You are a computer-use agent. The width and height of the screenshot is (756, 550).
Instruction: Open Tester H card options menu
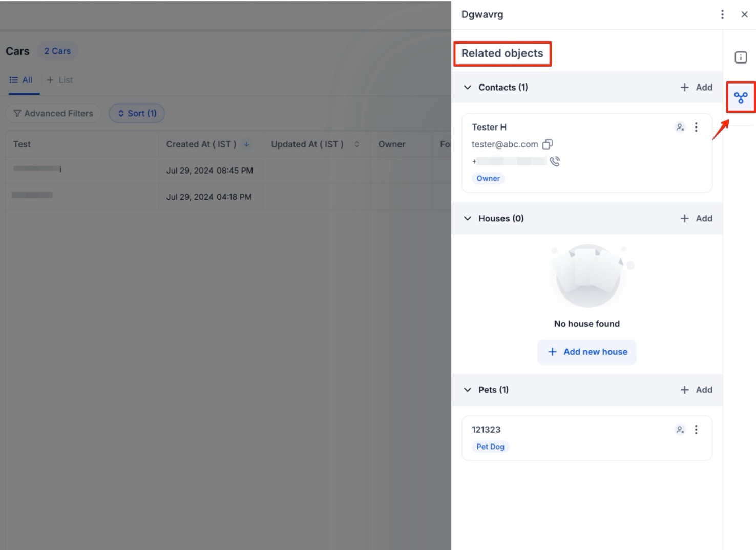pos(696,127)
